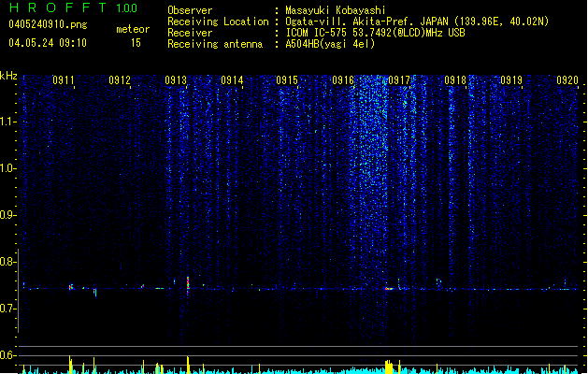
Task: Click the Receiving antenna label
Action: 215,44
